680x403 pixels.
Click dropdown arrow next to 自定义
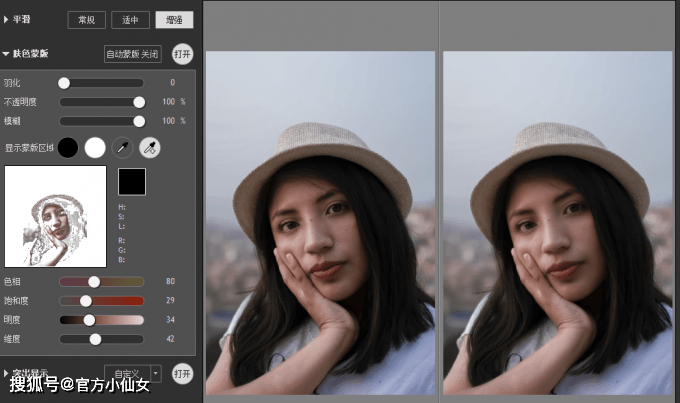tap(156, 374)
